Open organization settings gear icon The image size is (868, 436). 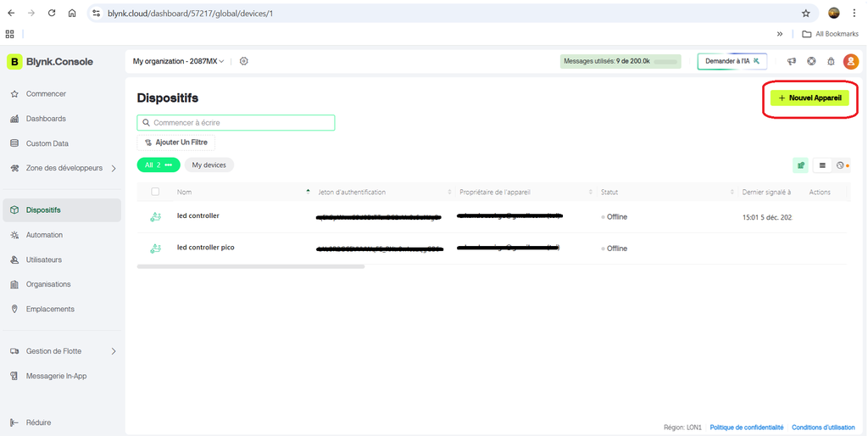[x=243, y=61]
